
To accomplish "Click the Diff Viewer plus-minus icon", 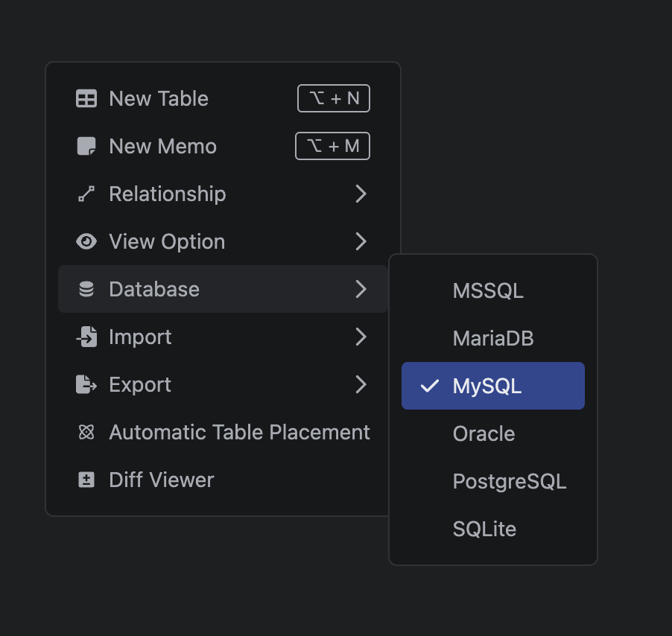I will 86,480.
